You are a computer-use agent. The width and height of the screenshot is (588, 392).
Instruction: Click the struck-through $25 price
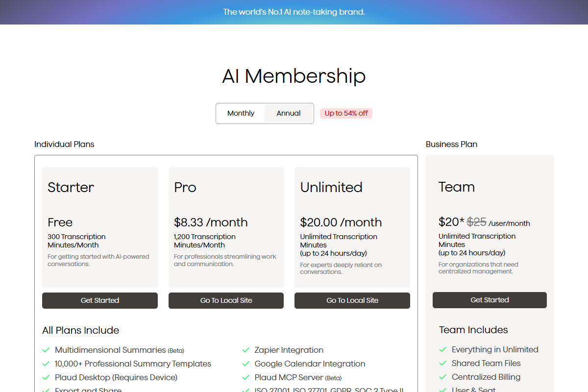click(x=476, y=222)
